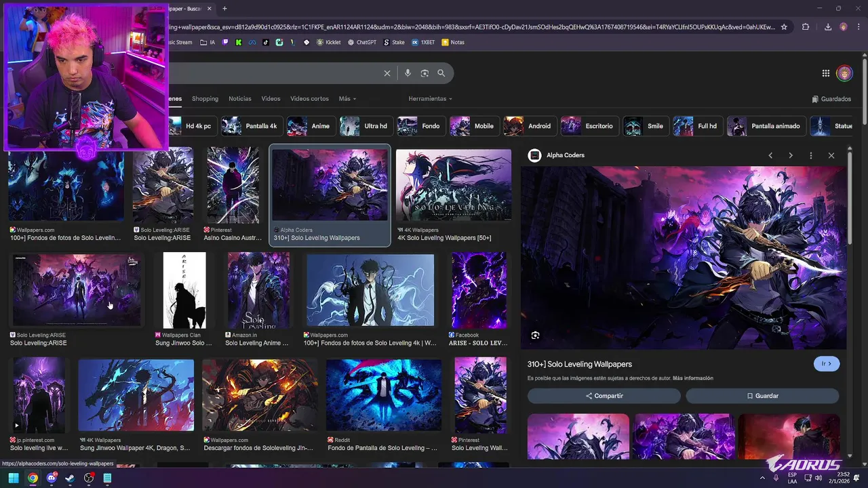Screen dimensions: 868x488
Task: Clear the Google search box text
Action: pos(387,73)
